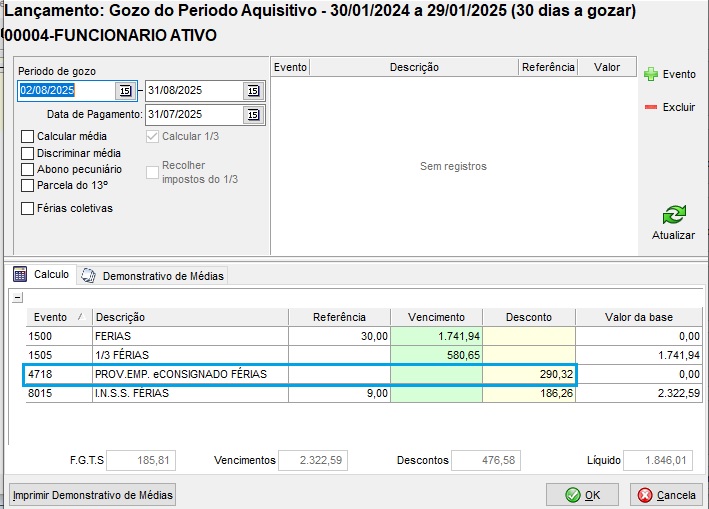Switch to Demonstrativo de Médias tab
The height and width of the screenshot is (509, 709).
163,275
